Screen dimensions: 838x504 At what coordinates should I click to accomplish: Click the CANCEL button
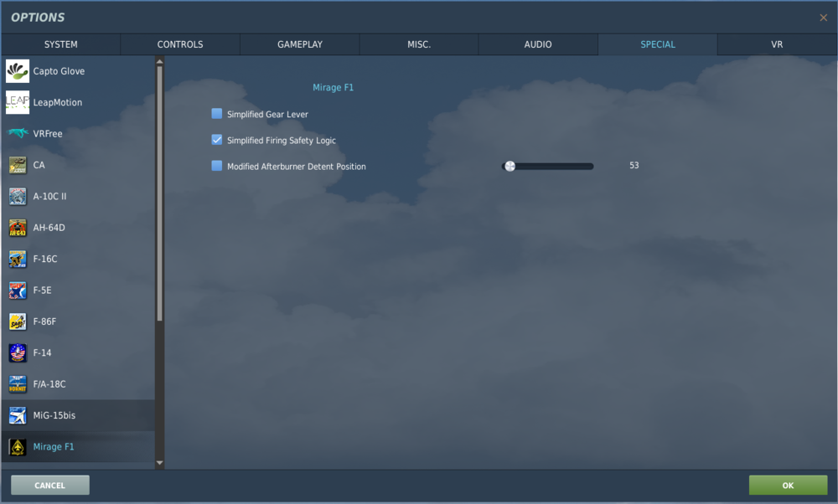[50, 486]
